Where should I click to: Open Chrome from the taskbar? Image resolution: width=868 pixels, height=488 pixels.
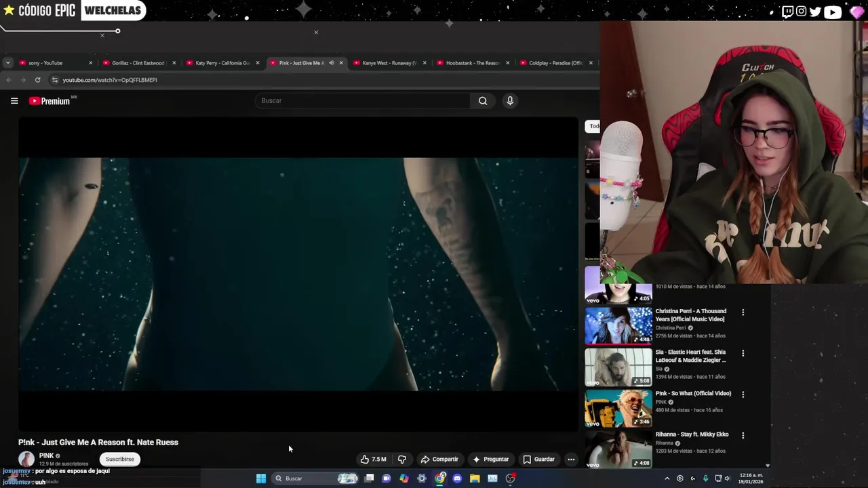pos(440,479)
